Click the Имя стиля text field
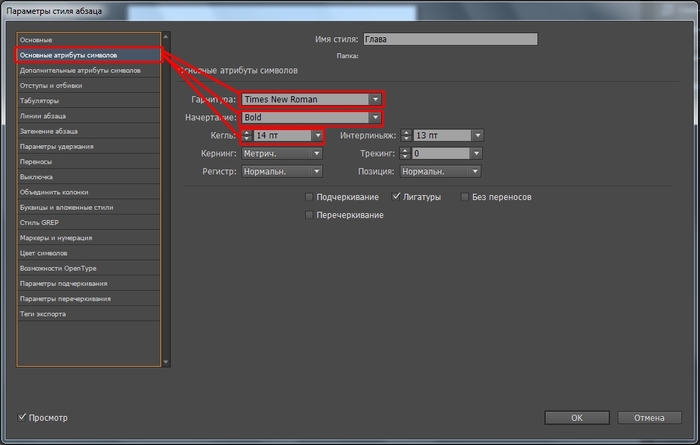 point(450,39)
